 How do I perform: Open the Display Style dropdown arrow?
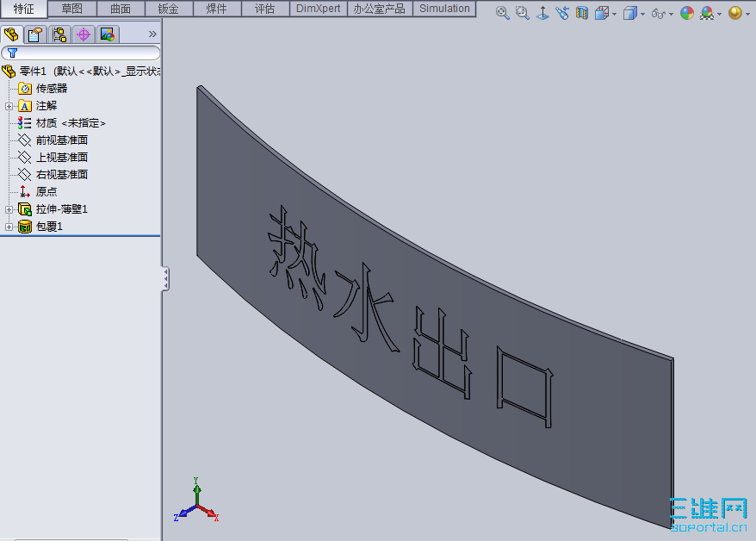642,14
